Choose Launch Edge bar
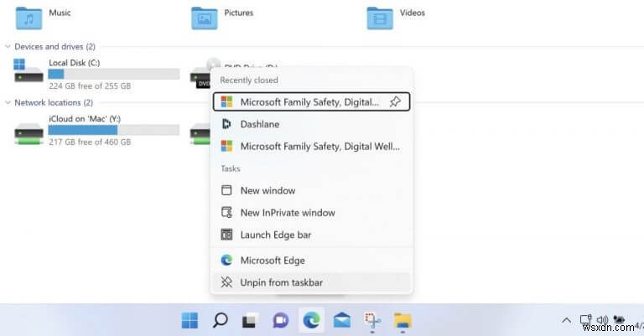 tap(311, 235)
